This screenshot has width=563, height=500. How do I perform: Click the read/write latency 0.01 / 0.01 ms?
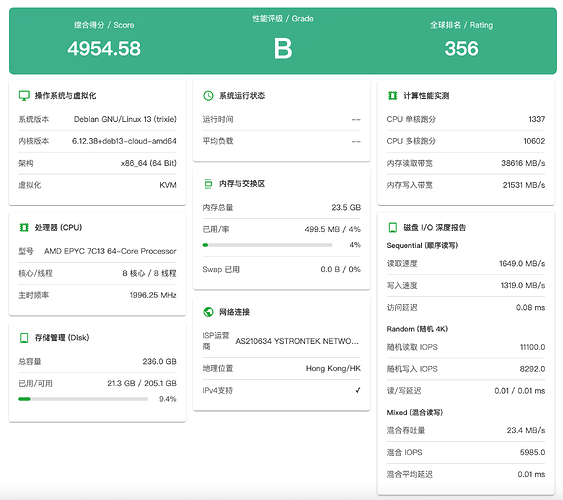(x=520, y=391)
